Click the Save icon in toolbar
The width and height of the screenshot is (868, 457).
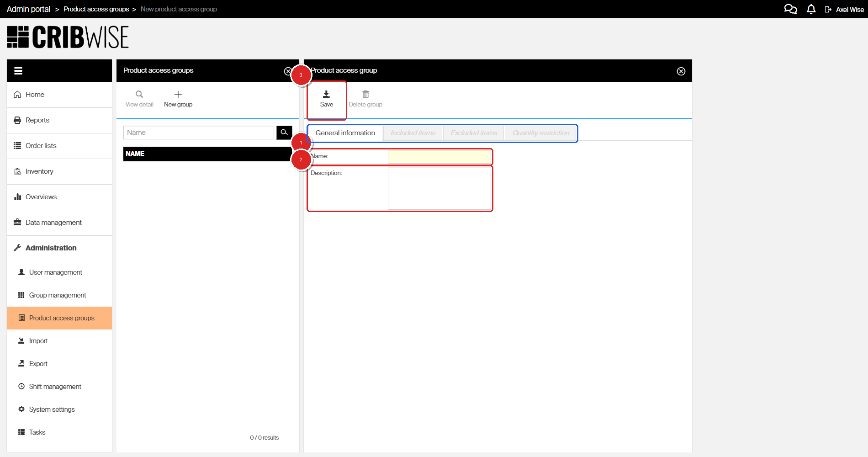pos(326,95)
